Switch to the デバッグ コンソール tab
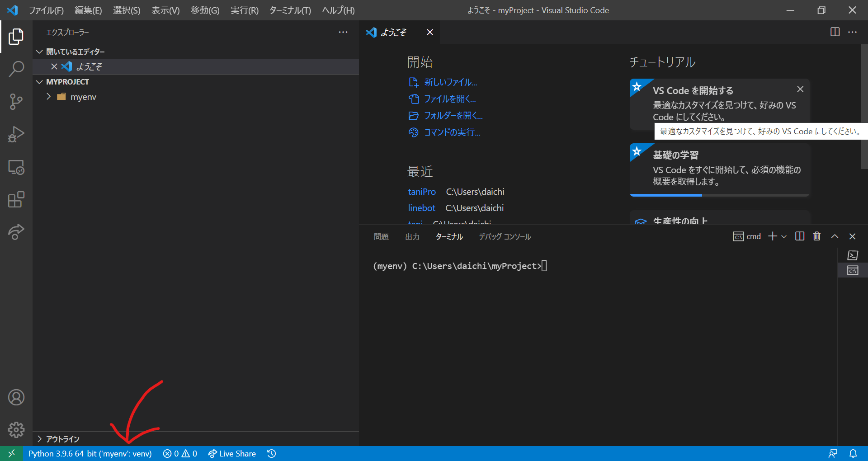 [x=505, y=236]
